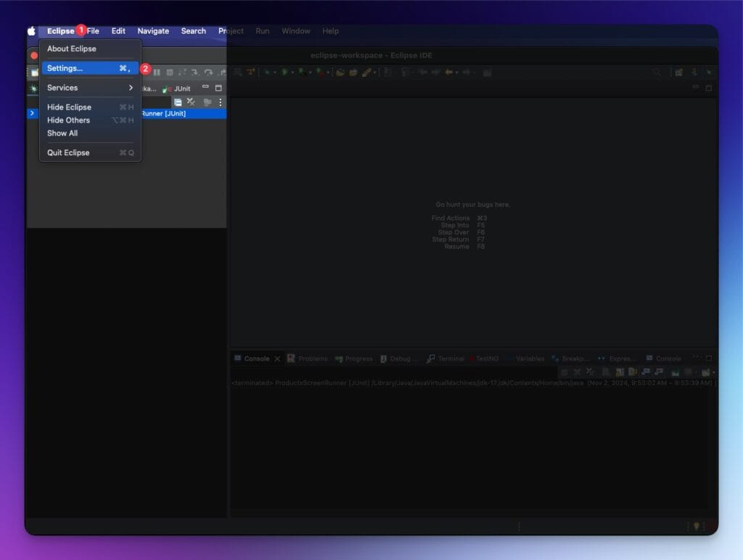Close the Console tab
Screen dimensions: 743x560
tap(277, 358)
